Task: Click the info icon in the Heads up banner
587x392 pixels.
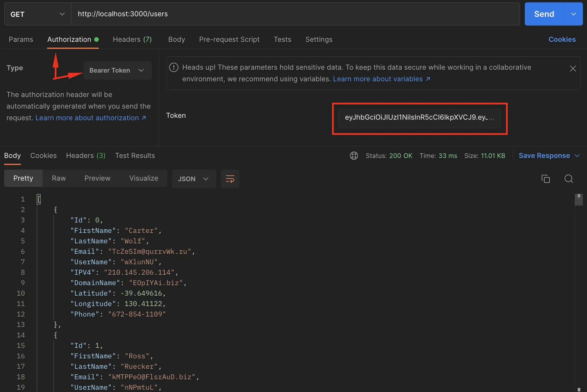Action: (x=174, y=67)
